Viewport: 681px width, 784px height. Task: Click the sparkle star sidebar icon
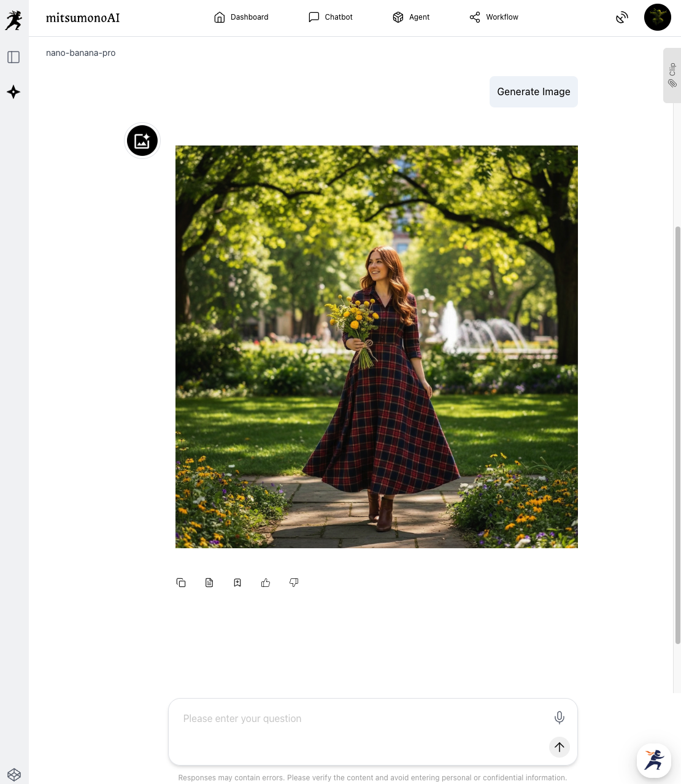(x=13, y=92)
